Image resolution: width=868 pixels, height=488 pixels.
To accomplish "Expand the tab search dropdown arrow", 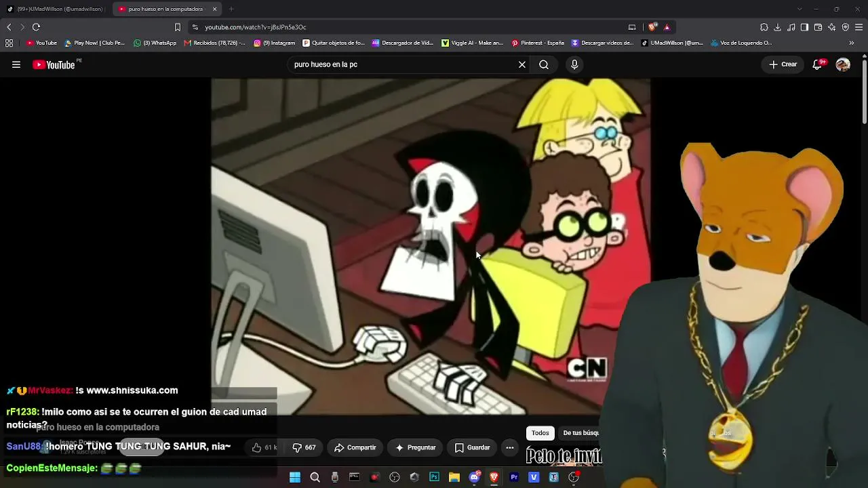I will coord(800,9).
